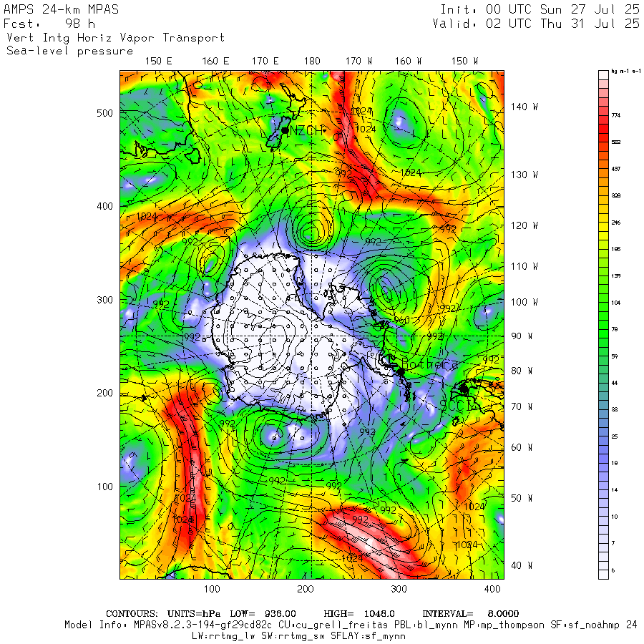
Task: Click the 'AMPS 24-km MPAS' title text
Action: (x=62, y=9)
